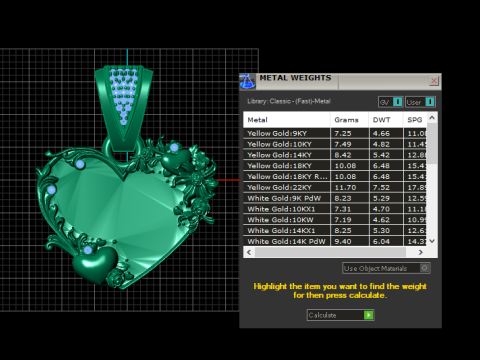480x360 pixels.
Task: Select the Yellow Gold:10KY row
Action: click(x=335, y=144)
